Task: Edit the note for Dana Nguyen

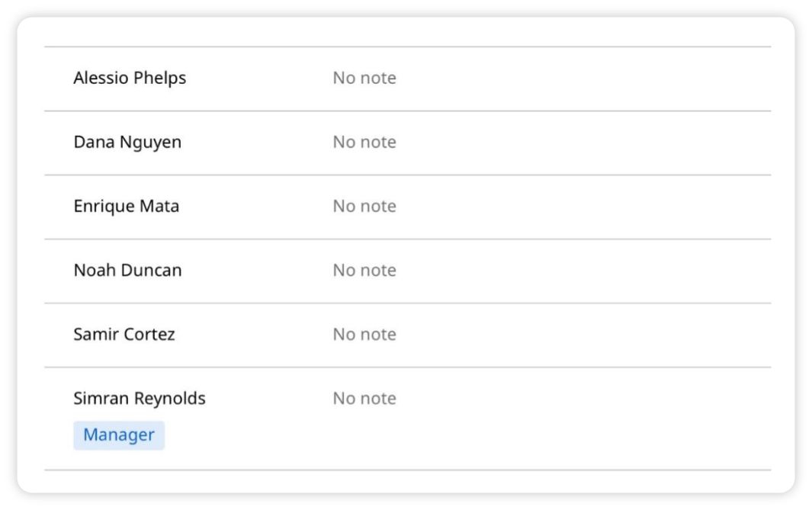Action: pos(364,143)
